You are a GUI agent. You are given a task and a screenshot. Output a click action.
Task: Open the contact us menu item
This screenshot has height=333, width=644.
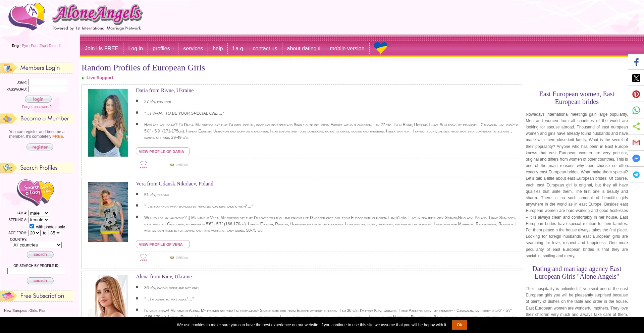(x=265, y=48)
